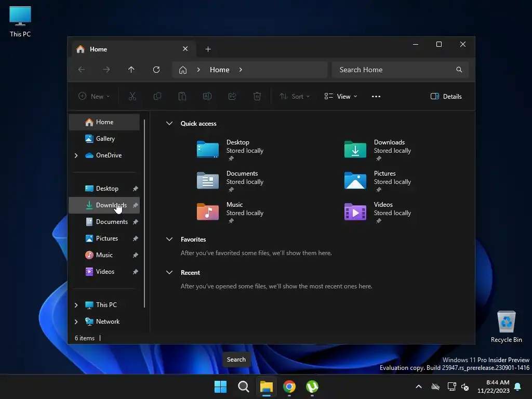This screenshot has width=532, height=399.
Task: Select the Home tab
Action: [x=132, y=49]
